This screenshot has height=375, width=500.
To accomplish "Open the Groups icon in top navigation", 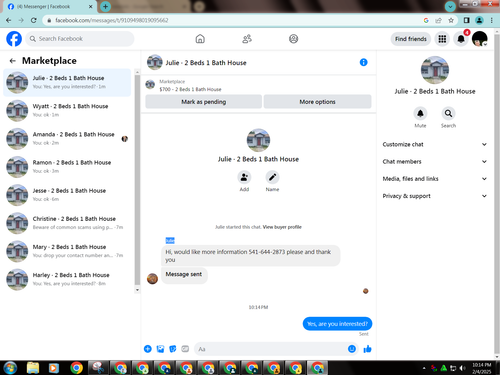I will 293,39.
